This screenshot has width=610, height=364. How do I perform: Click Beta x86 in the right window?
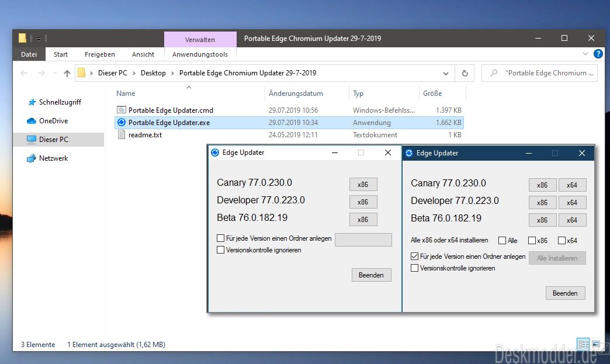542,220
